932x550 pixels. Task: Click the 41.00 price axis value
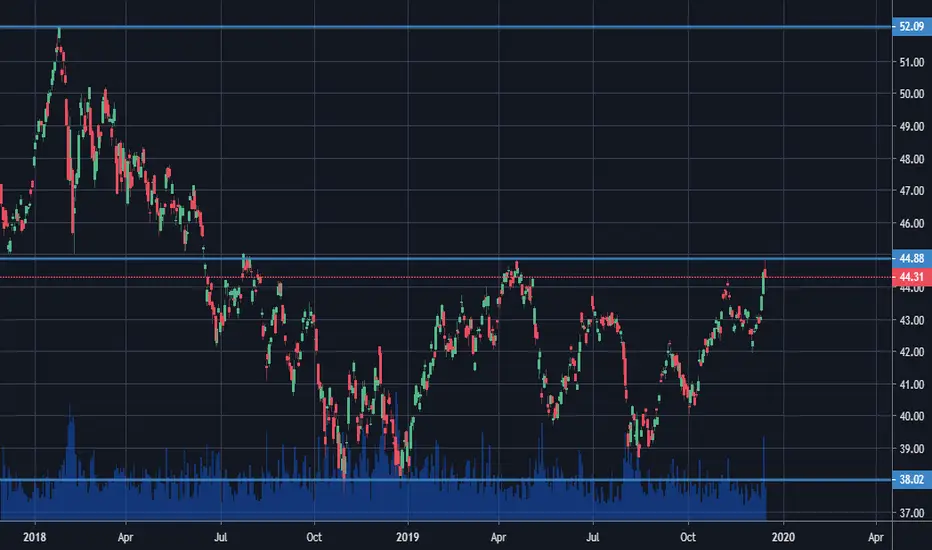912,385
